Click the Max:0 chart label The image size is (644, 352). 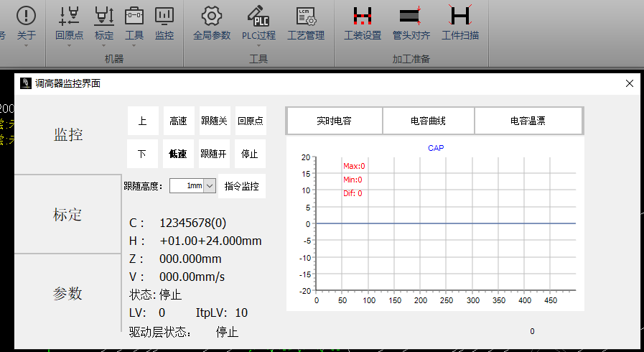354,167
